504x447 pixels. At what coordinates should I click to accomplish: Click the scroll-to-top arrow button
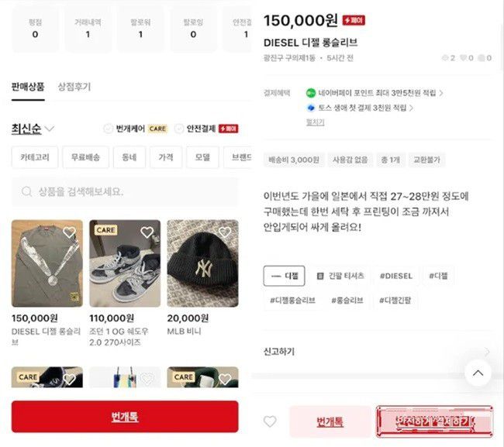(478, 373)
